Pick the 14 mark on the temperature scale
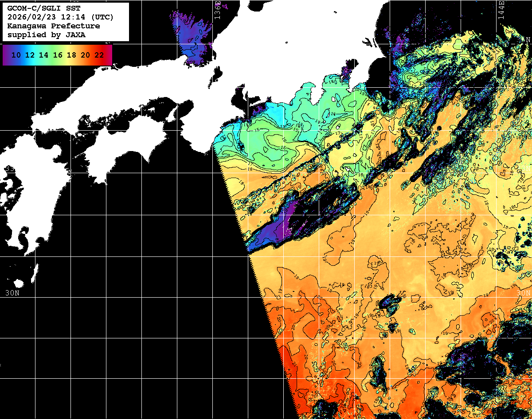 coord(43,55)
